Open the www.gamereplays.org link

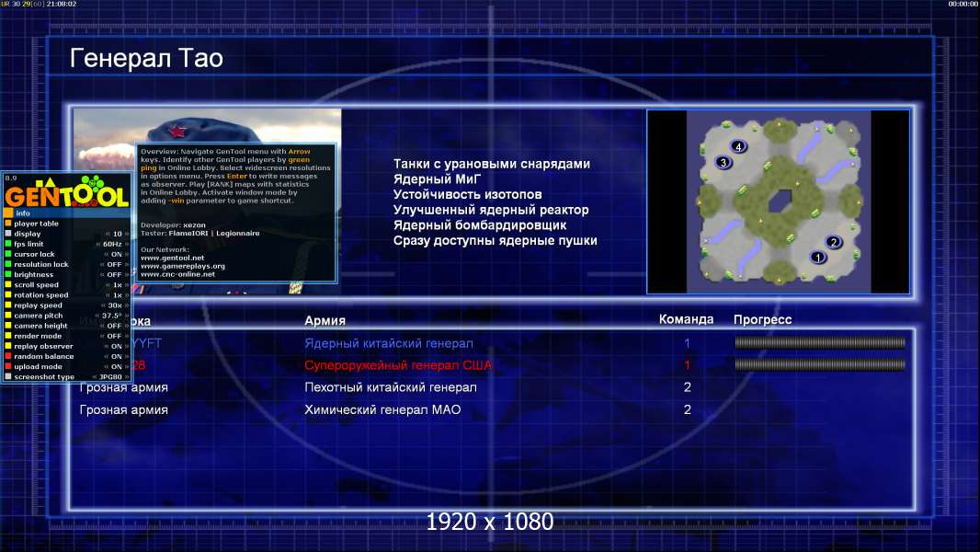(x=183, y=266)
